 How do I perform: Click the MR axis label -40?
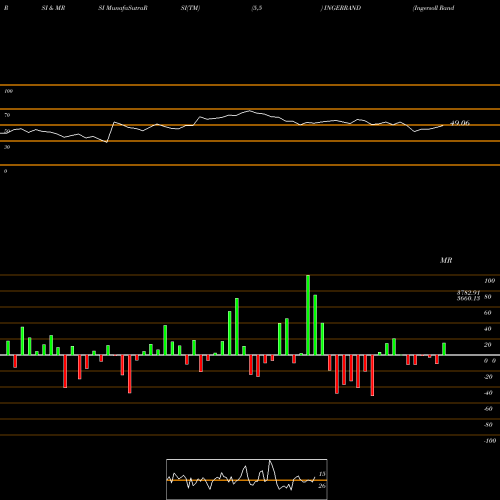tap(488, 393)
